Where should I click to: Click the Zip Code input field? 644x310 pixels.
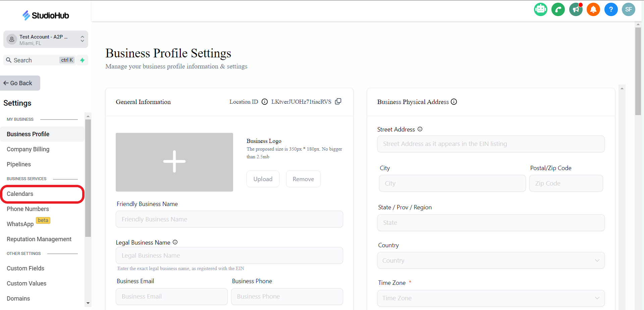click(x=566, y=183)
